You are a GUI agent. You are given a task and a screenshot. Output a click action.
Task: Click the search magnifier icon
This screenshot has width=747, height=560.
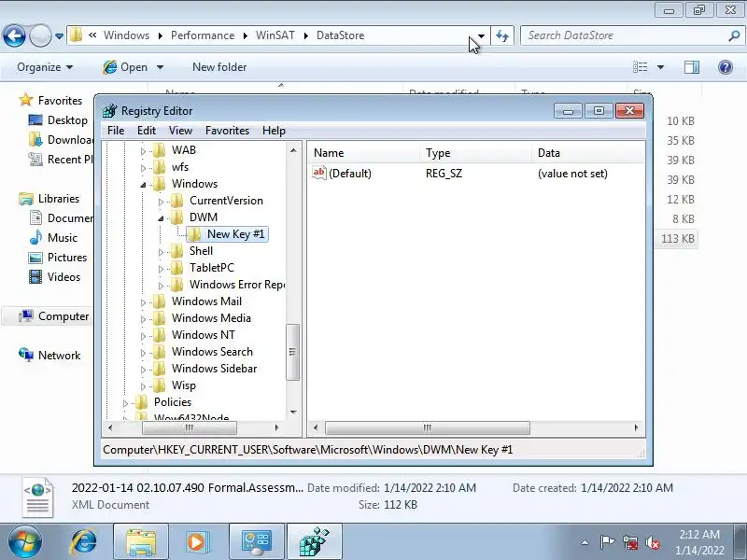(x=734, y=35)
